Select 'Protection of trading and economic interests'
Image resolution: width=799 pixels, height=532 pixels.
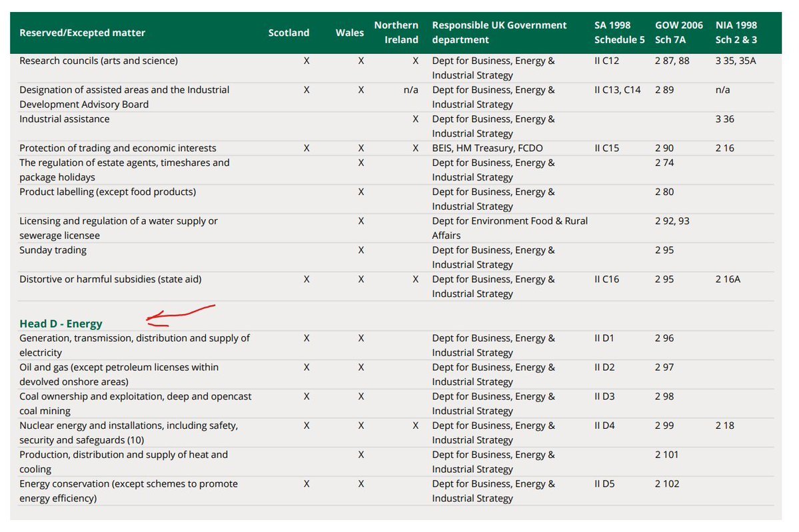click(x=118, y=148)
